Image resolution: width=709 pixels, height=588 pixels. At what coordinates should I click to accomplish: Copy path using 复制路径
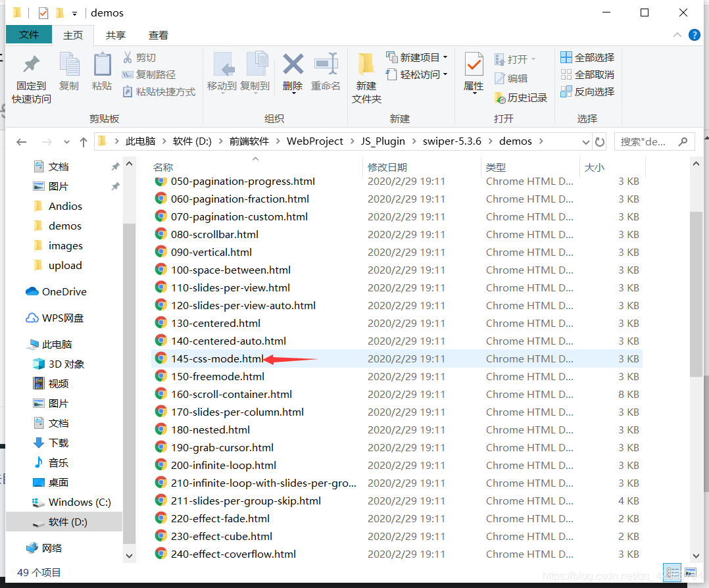(149, 74)
